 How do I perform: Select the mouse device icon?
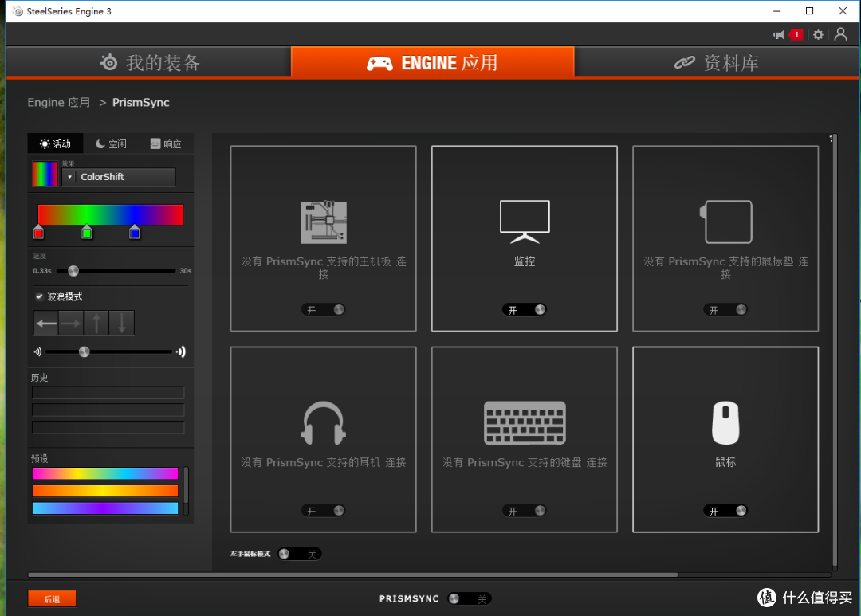click(726, 422)
